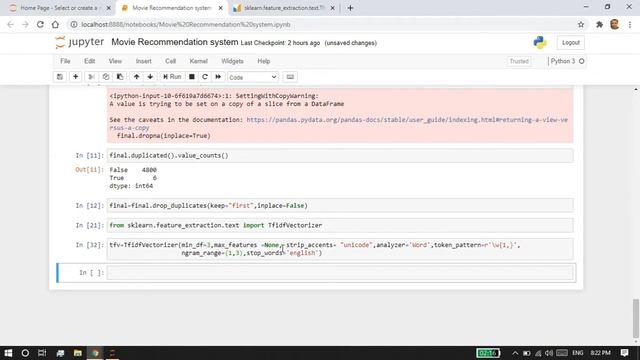Switch to the Home Page tab

click(59, 8)
